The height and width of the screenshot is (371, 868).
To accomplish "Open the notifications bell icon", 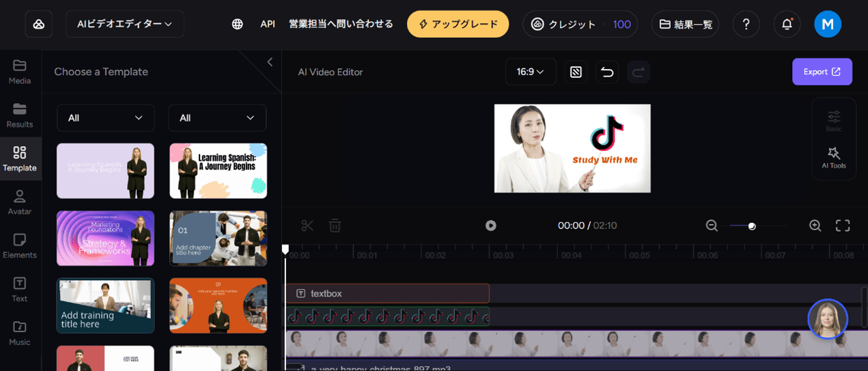I will (787, 24).
